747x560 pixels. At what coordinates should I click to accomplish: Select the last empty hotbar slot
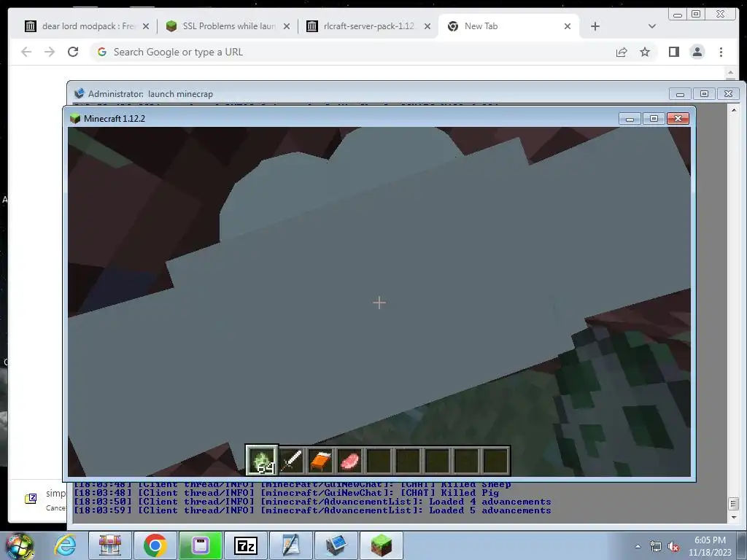495,461
